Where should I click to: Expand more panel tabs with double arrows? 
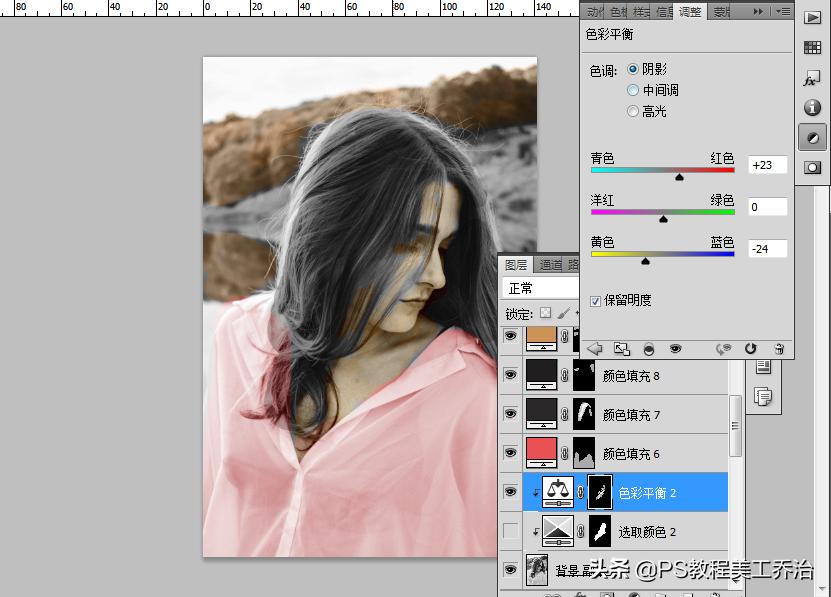tap(758, 11)
